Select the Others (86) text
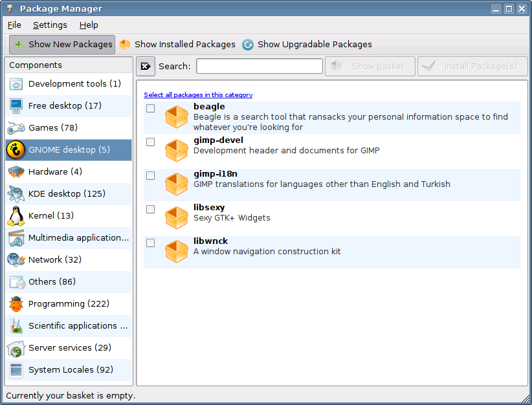This screenshot has height=405, width=532. tap(52, 282)
